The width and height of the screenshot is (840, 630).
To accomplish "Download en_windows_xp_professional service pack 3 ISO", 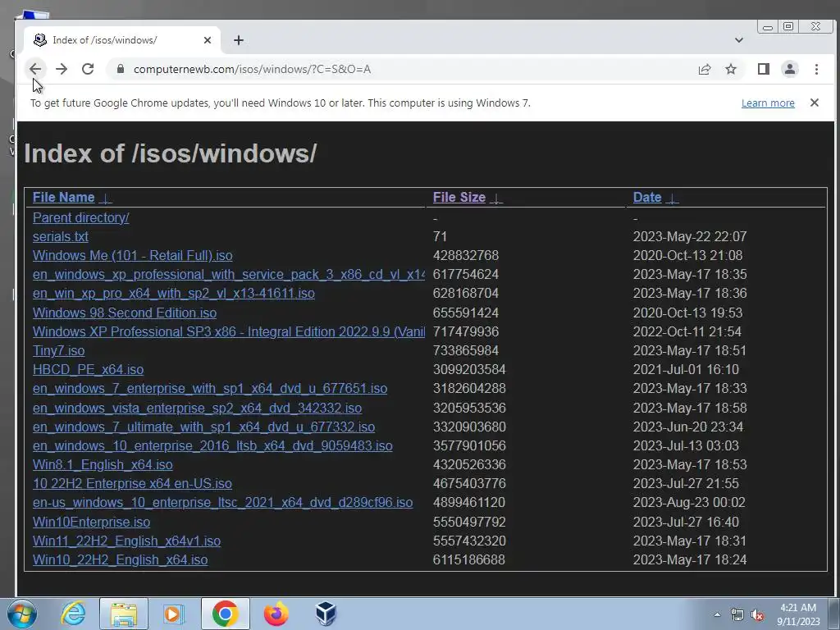I will [229, 274].
